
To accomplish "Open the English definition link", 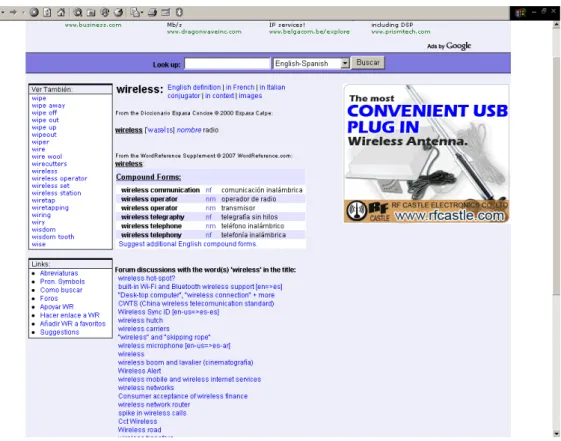I will pos(194,87).
